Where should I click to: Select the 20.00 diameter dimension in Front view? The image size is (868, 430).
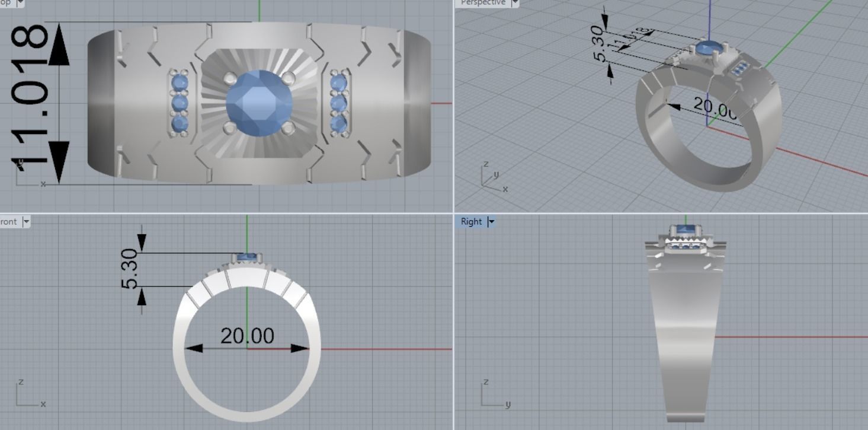[247, 336]
